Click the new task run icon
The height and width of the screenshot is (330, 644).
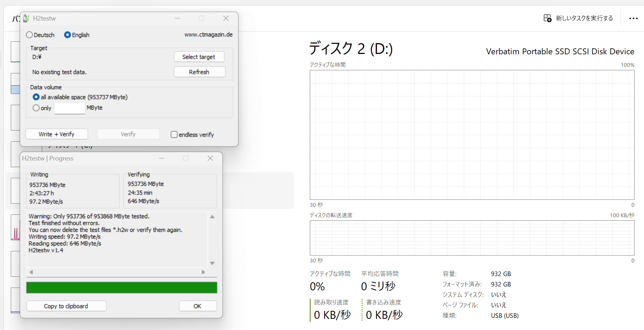[x=547, y=18]
